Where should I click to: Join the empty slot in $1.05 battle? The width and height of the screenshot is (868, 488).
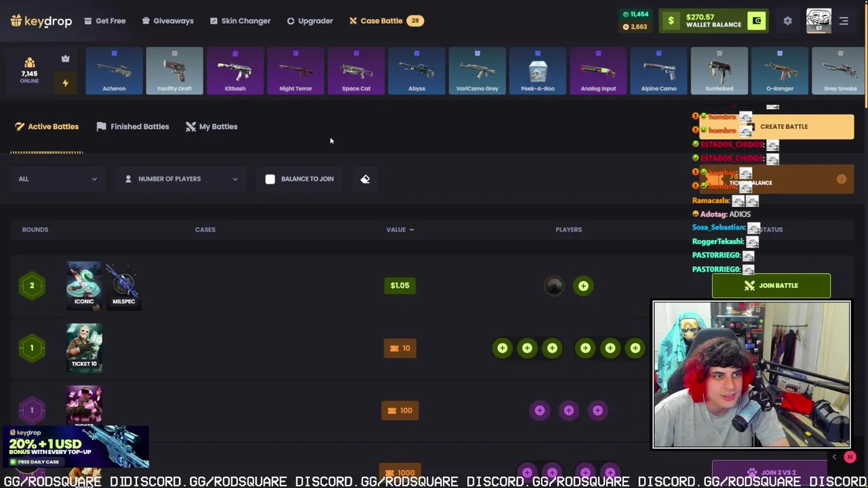click(x=583, y=286)
